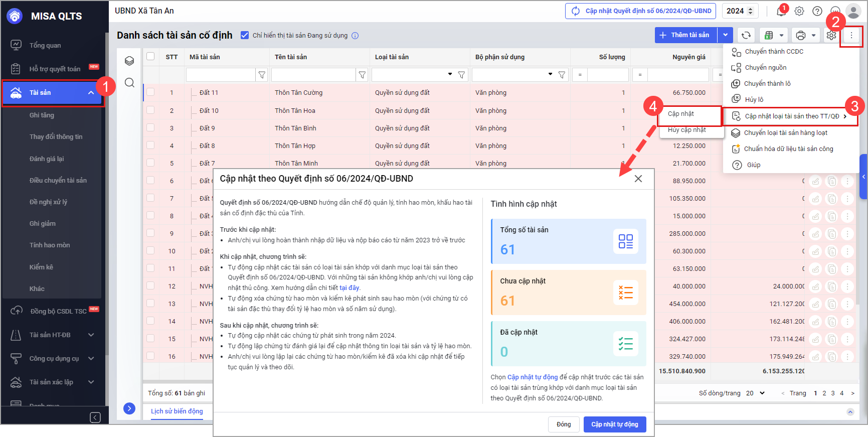Screen dimensions: 868x437
Task: Open the rows-per-page dropdown showing 20
Action: coord(755,393)
